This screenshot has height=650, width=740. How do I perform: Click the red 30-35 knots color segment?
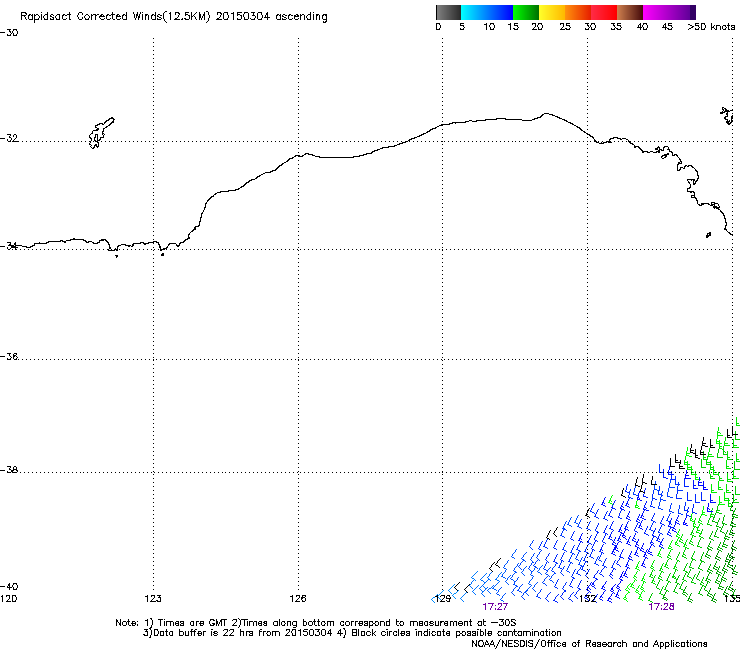pyautogui.click(x=604, y=12)
